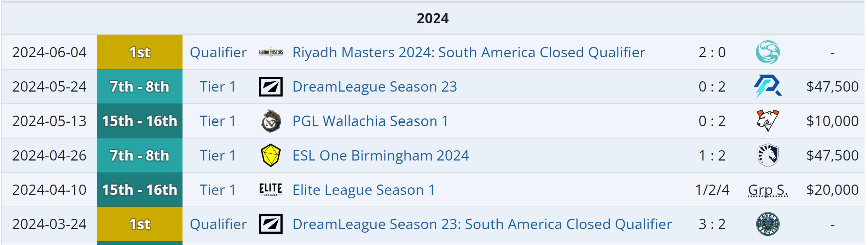Click the Qualifier tier link for 2024-06-04
This screenshot has height=245, width=868.
[x=218, y=52]
